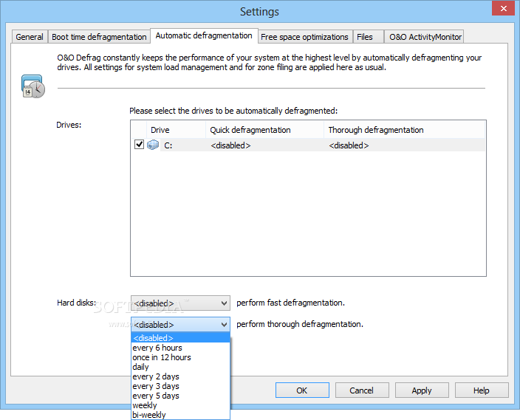Click the Cancel button
The image size is (520, 420).
tap(362, 390)
